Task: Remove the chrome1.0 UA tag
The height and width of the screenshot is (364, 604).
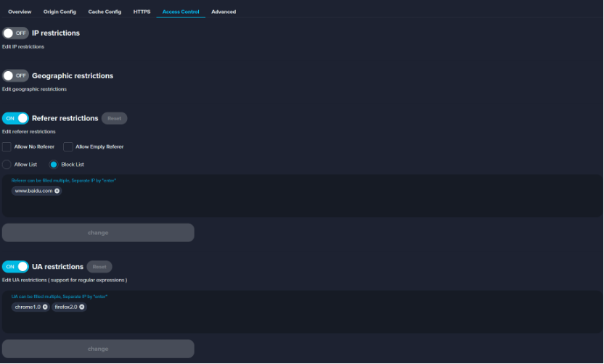Action: coord(45,307)
